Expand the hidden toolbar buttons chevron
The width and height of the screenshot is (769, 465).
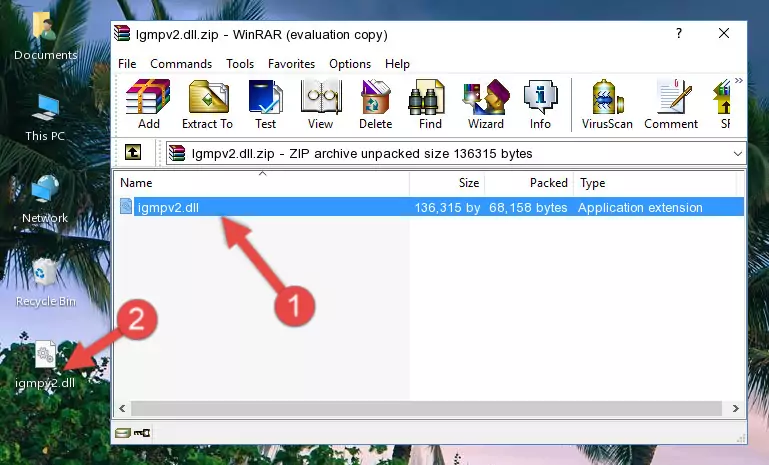(x=739, y=80)
